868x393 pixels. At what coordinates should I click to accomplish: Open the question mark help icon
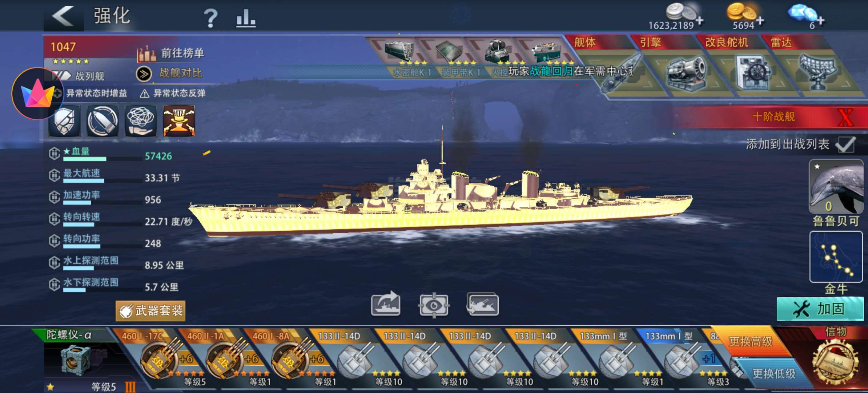point(210,18)
